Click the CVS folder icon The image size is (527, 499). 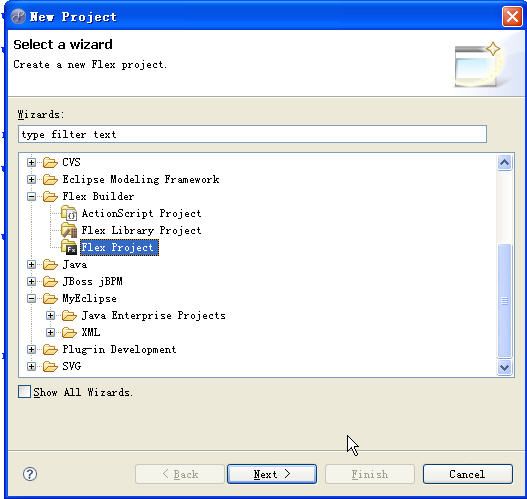pos(50,163)
